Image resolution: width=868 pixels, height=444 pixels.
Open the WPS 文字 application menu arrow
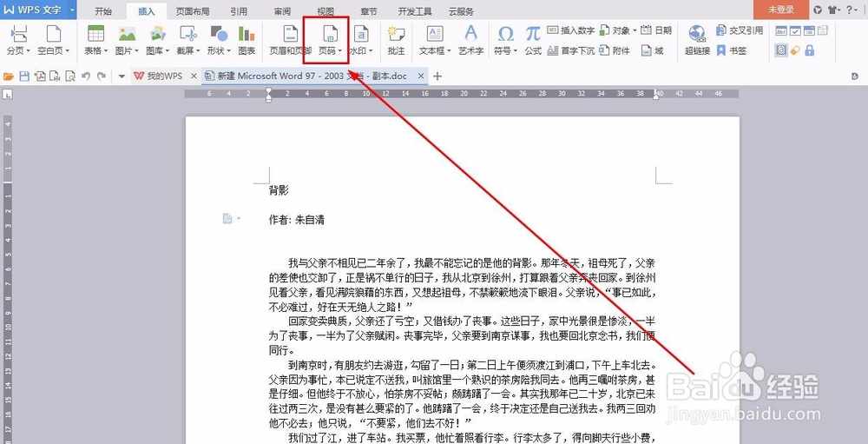72,10
